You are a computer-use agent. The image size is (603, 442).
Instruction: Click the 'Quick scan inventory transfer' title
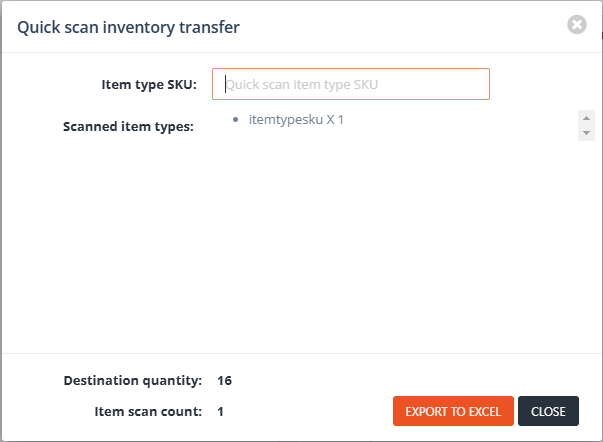[128, 26]
